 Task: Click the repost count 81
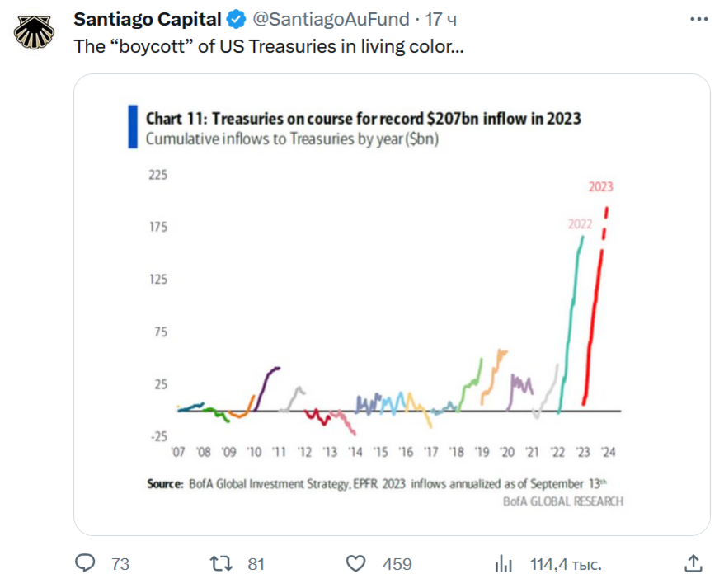click(x=256, y=564)
